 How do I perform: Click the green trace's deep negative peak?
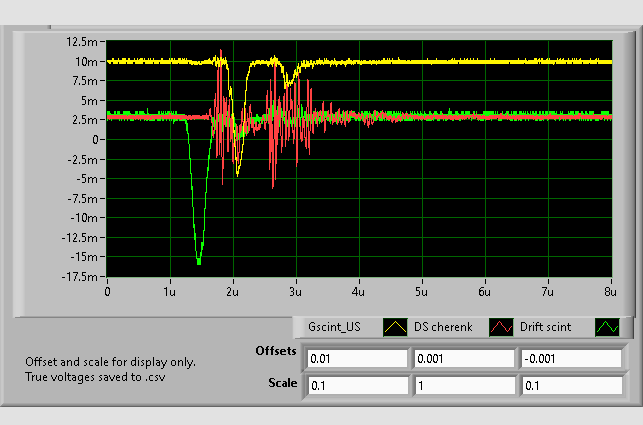pyautogui.click(x=199, y=262)
